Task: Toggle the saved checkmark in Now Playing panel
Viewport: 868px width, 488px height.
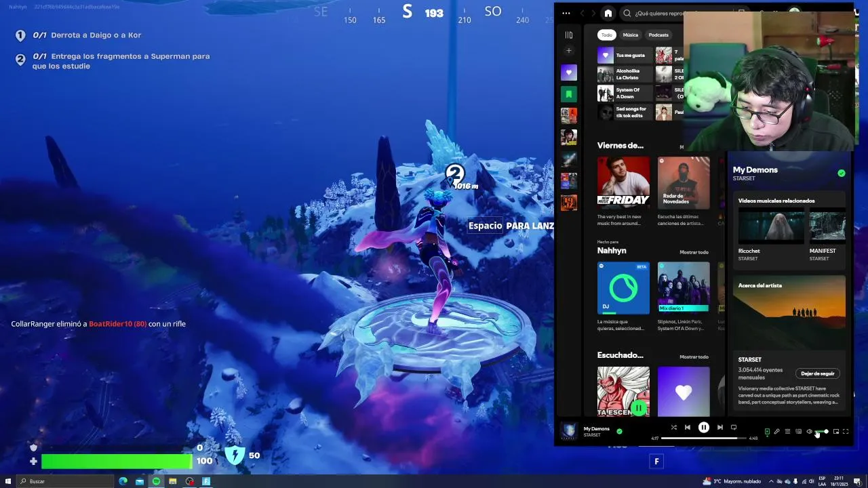Action: tap(842, 174)
